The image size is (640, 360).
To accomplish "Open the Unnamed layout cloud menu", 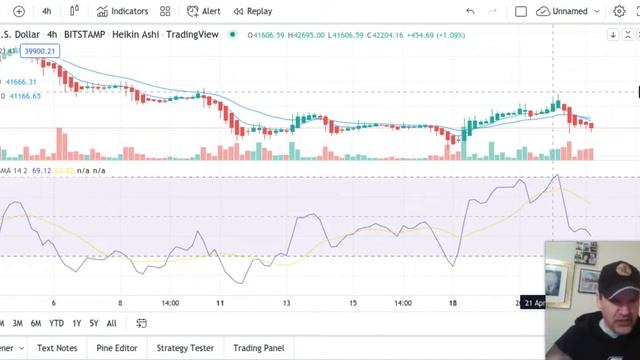I will (x=562, y=11).
